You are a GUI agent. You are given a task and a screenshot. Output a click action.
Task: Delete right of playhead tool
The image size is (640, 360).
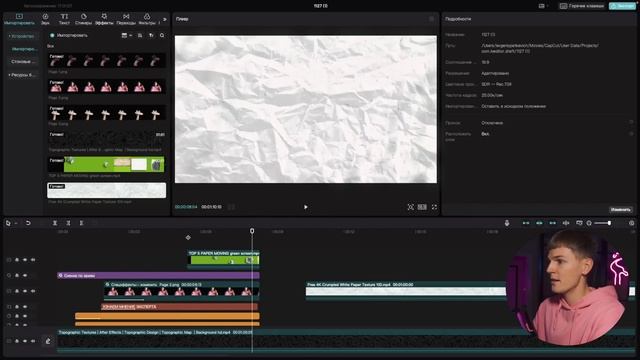[81, 223]
